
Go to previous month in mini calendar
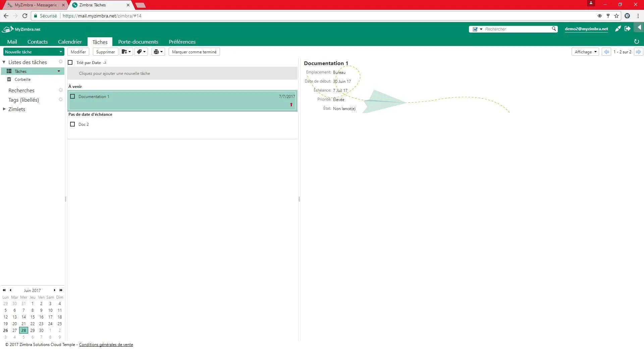10,290
